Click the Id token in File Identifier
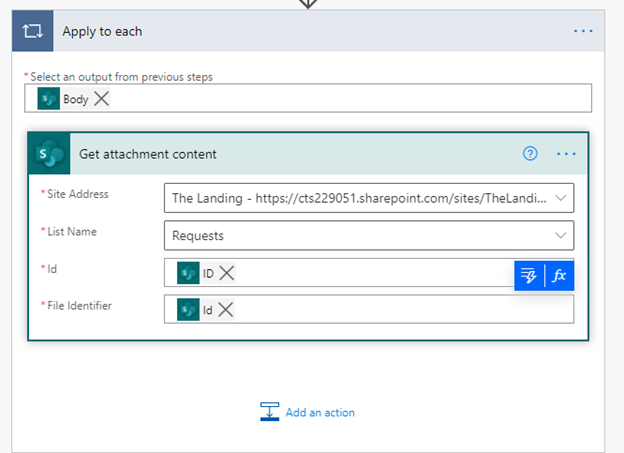This screenshot has height=453, width=624. tap(207, 310)
